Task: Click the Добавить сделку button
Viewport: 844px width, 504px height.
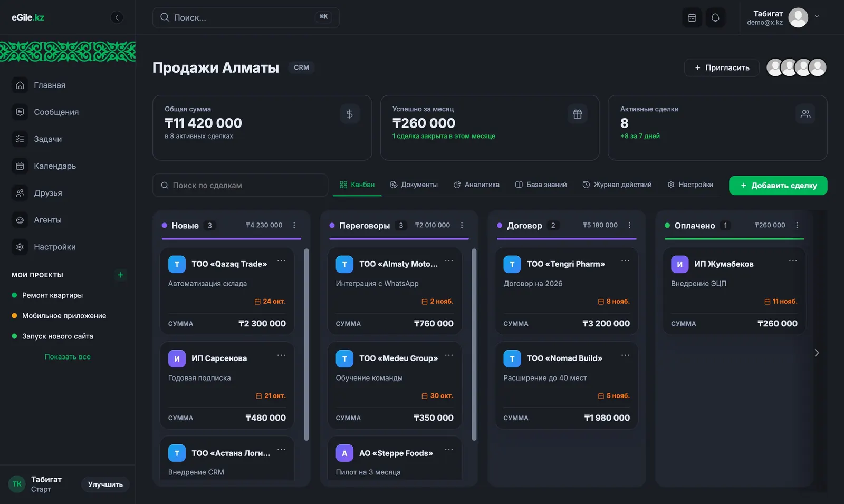Action: (778, 186)
